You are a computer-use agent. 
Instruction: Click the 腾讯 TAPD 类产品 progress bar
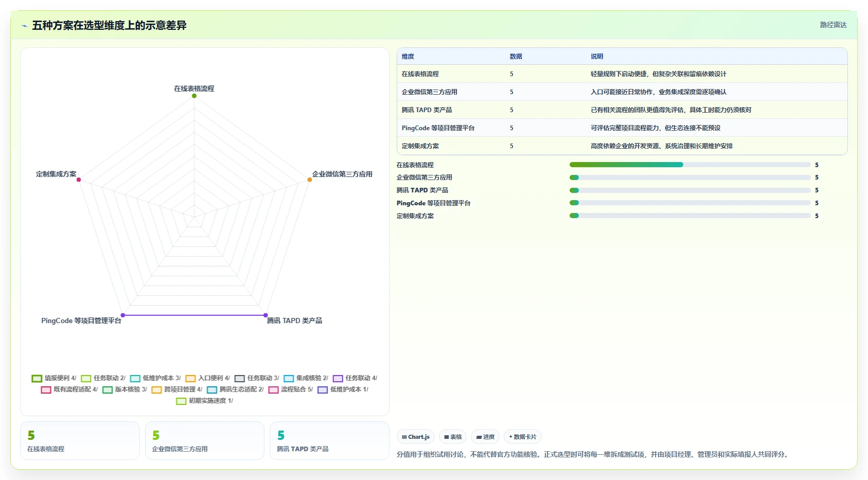point(690,190)
